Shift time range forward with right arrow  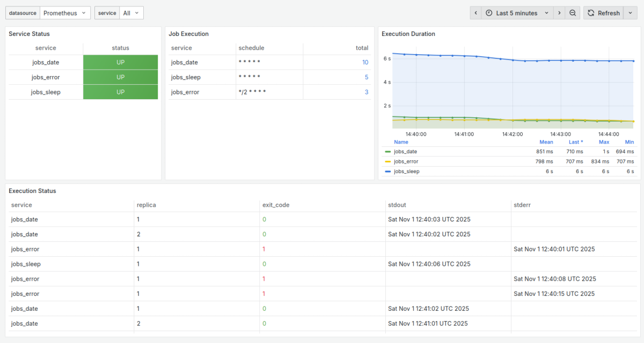(x=559, y=13)
